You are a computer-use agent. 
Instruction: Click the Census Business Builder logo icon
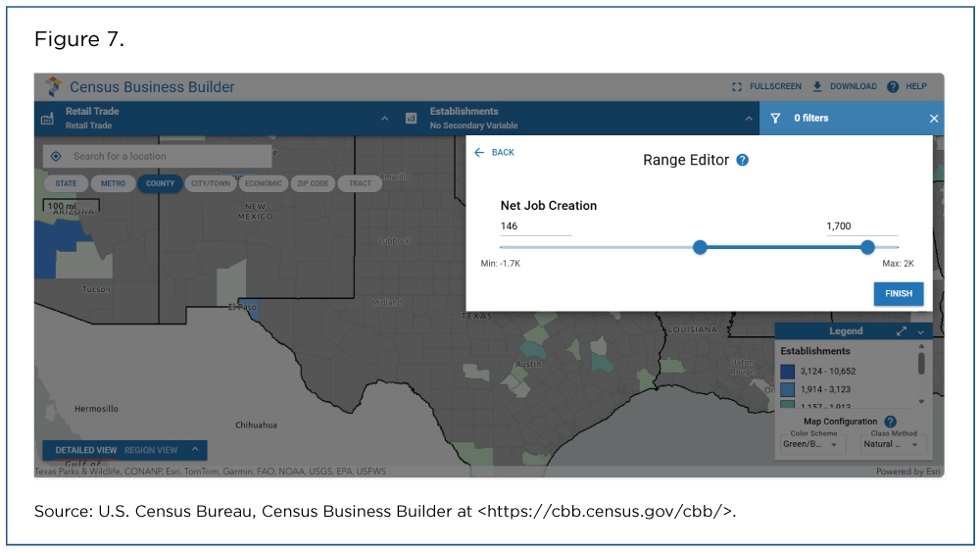(x=53, y=86)
